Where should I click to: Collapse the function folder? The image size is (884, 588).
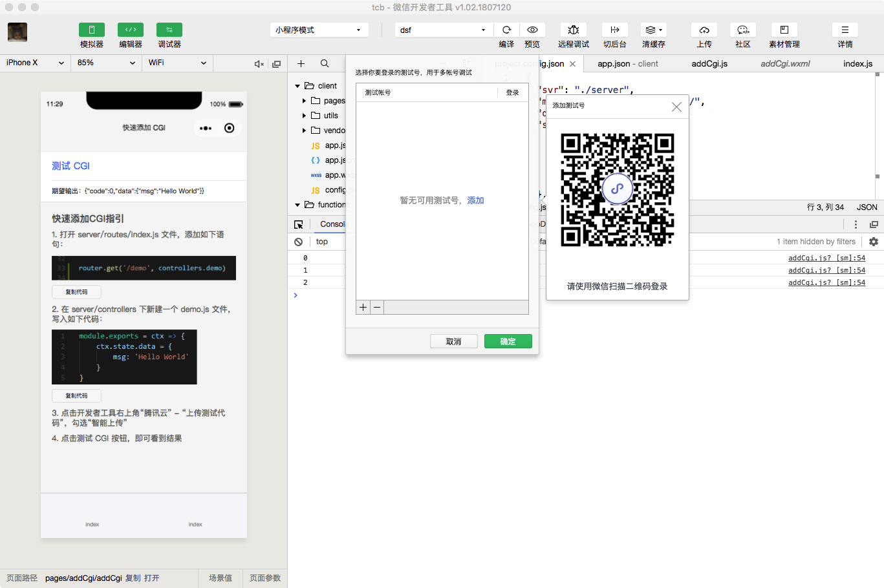coord(297,205)
